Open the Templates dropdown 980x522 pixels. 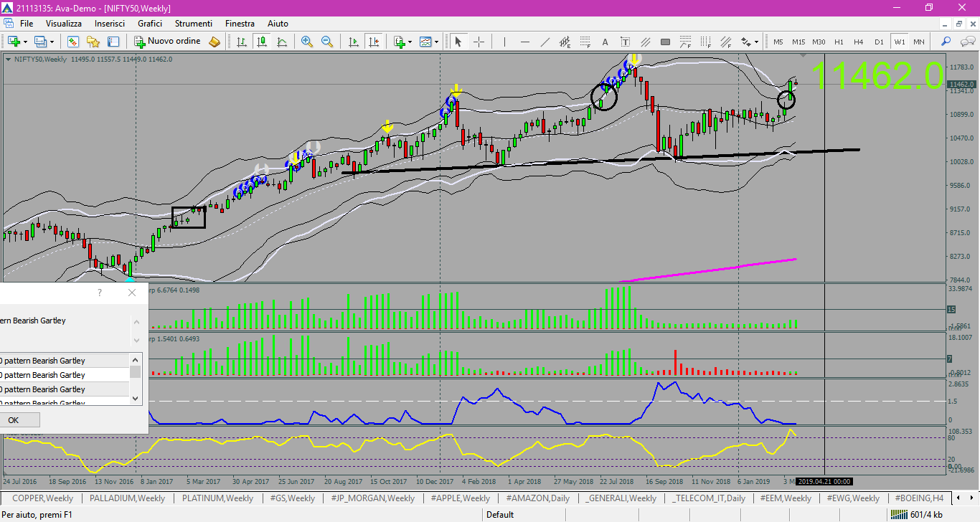tap(429, 42)
